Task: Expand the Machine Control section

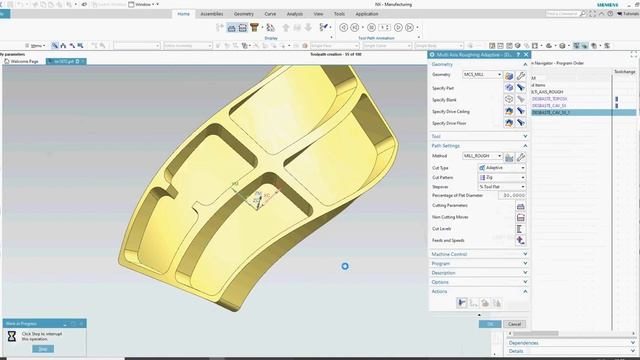Action: [525, 254]
